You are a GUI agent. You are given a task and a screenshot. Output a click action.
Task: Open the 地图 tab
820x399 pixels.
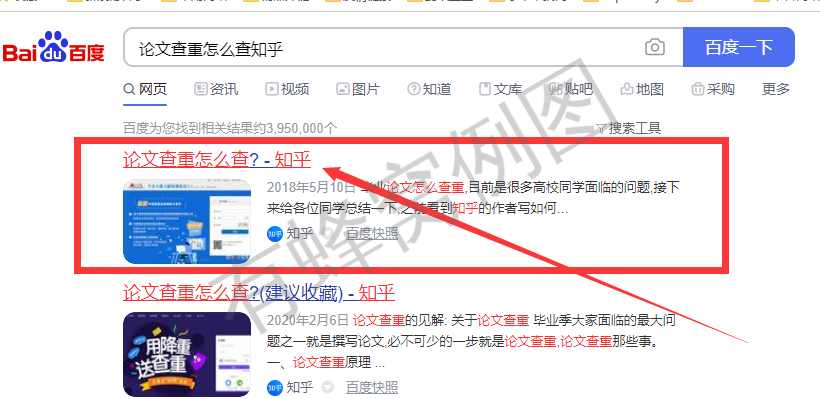point(642,89)
